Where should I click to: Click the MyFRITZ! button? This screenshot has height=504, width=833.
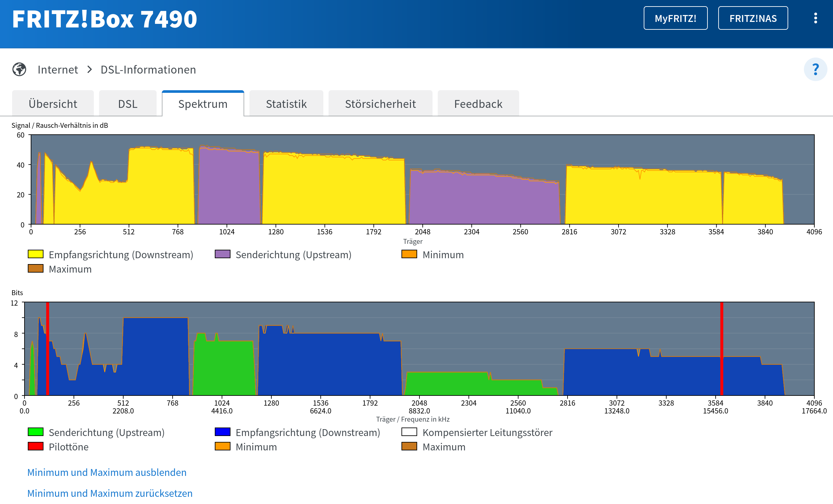(675, 18)
